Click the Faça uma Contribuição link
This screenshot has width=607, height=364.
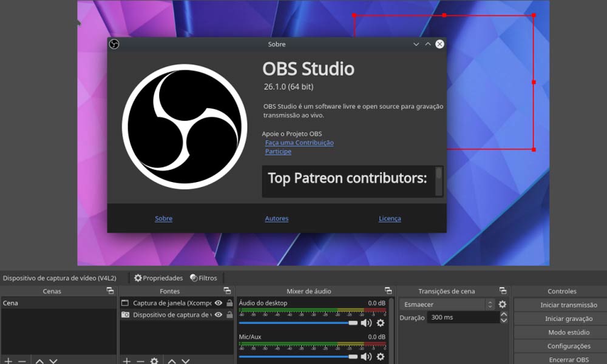tap(299, 143)
